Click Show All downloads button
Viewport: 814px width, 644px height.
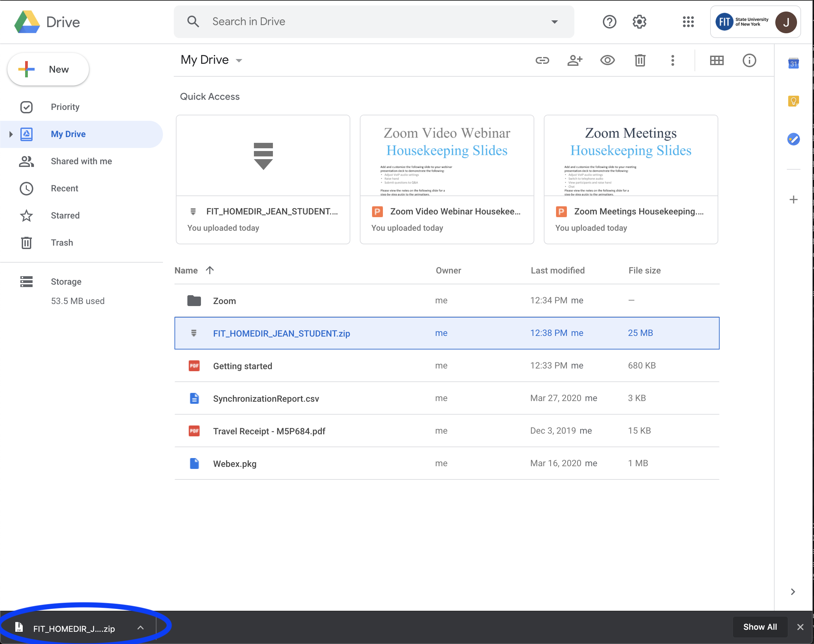point(760,627)
